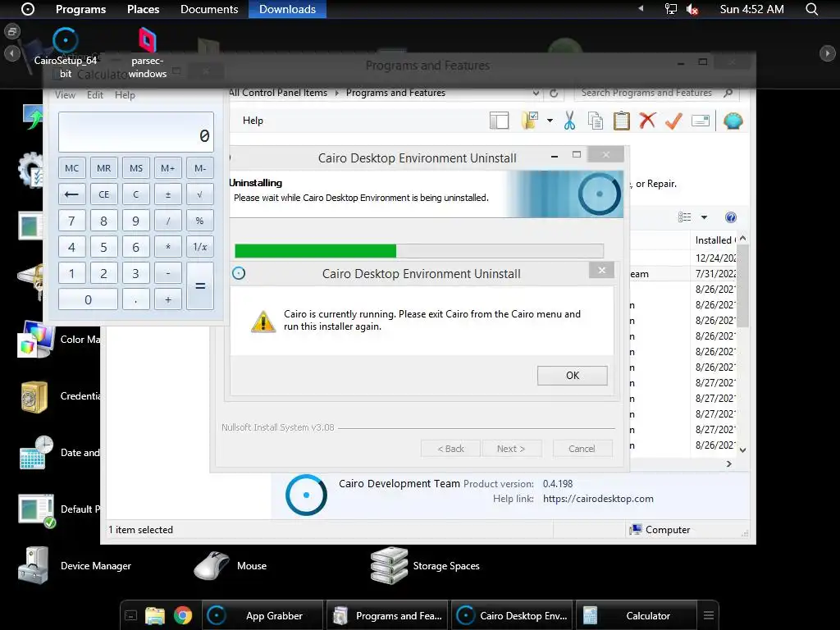Click the Refresh button beside address bar
The width and height of the screenshot is (840, 630).
coord(554,94)
